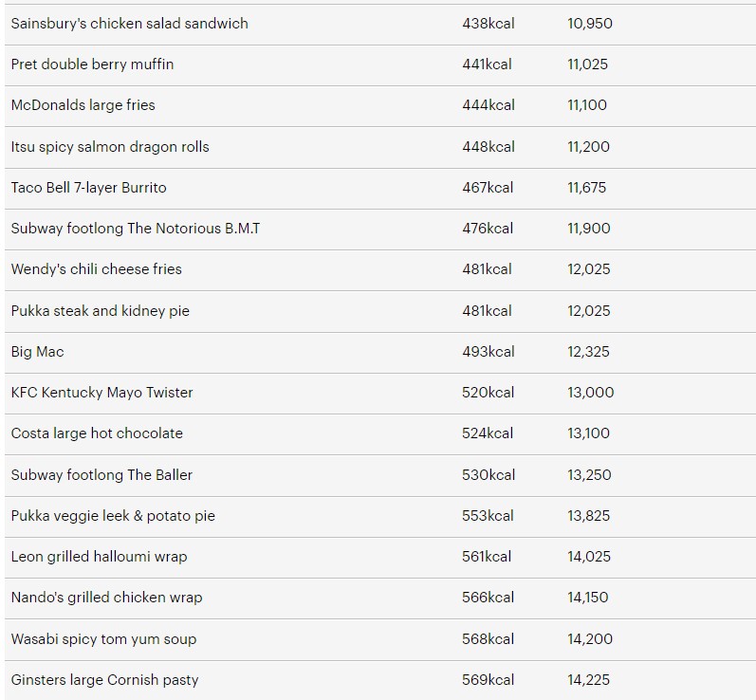
Task: Click the 569kcal calorie cell
Action: coord(488,680)
